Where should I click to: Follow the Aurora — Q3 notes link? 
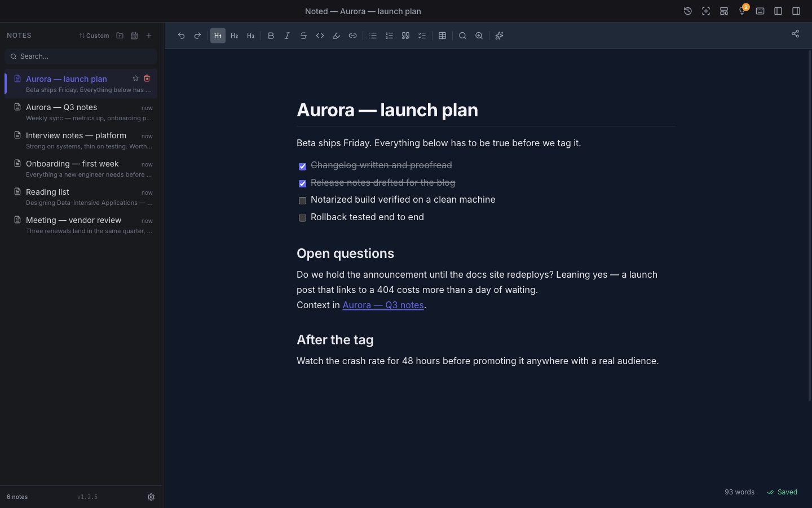pyautogui.click(x=383, y=305)
